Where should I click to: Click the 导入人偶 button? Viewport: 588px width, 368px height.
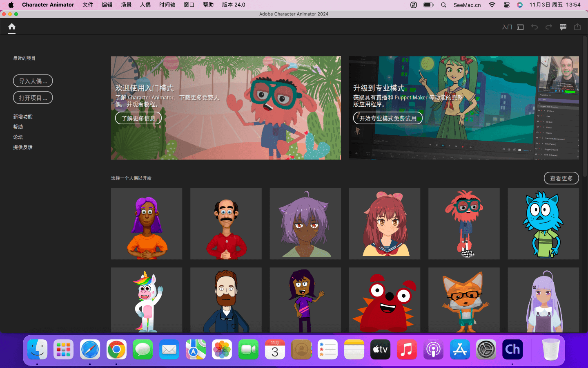tap(33, 81)
